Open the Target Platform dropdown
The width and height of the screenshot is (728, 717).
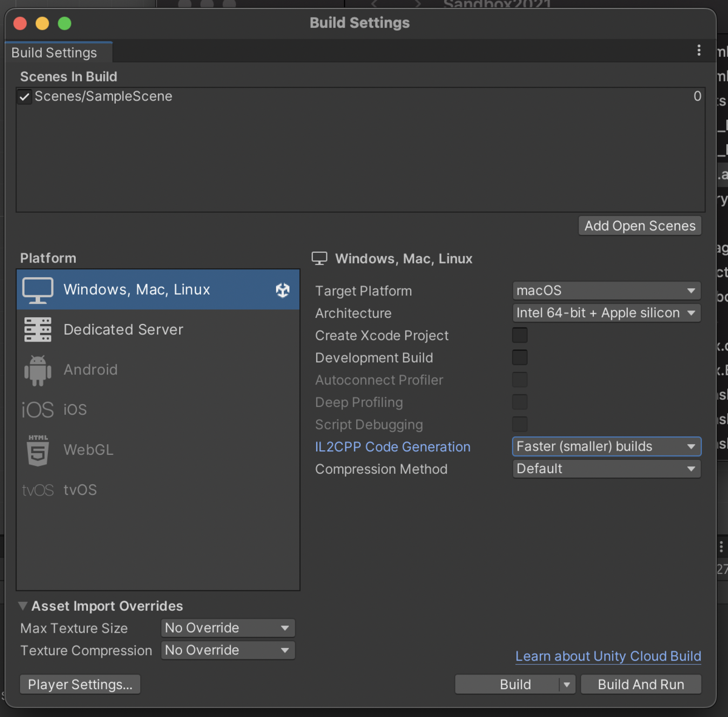606,291
